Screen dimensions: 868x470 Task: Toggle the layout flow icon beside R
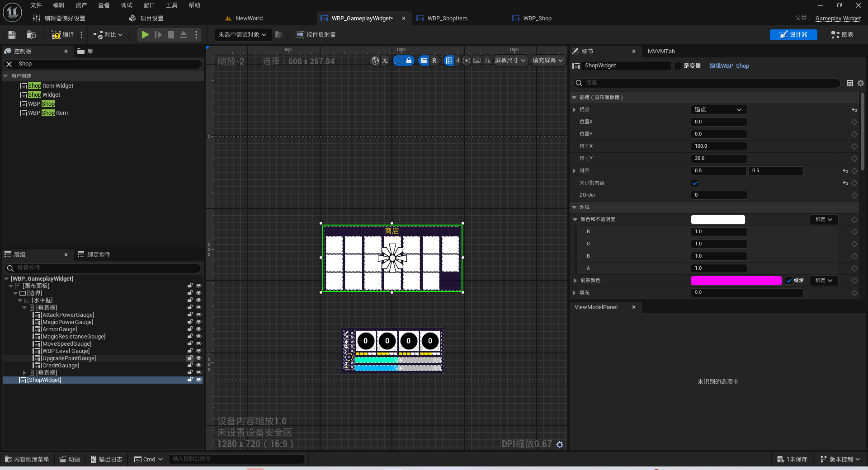pos(424,61)
